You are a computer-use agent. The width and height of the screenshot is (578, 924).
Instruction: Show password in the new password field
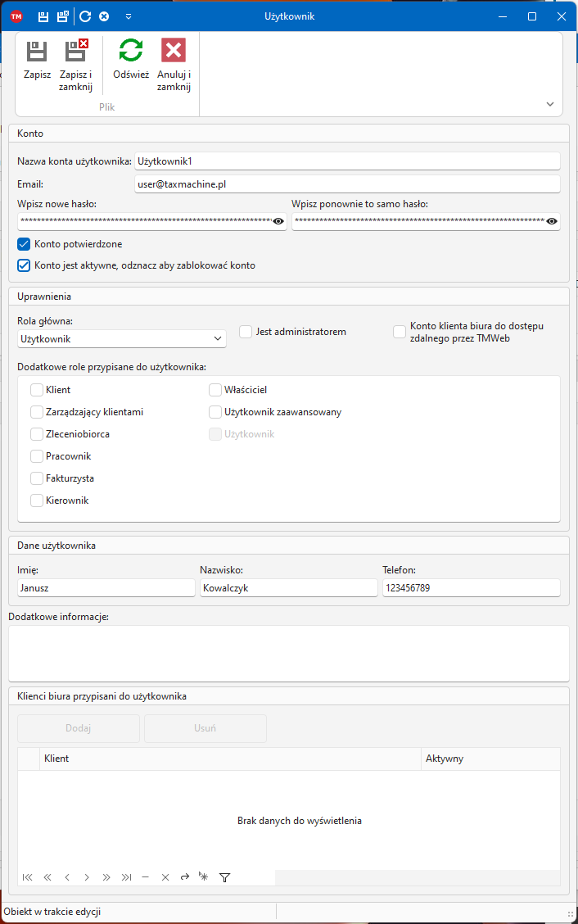pos(278,221)
